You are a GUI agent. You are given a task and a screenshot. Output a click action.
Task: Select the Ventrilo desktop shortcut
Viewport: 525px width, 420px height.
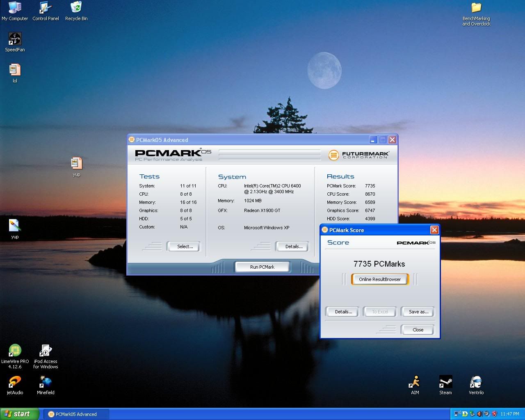(x=476, y=385)
